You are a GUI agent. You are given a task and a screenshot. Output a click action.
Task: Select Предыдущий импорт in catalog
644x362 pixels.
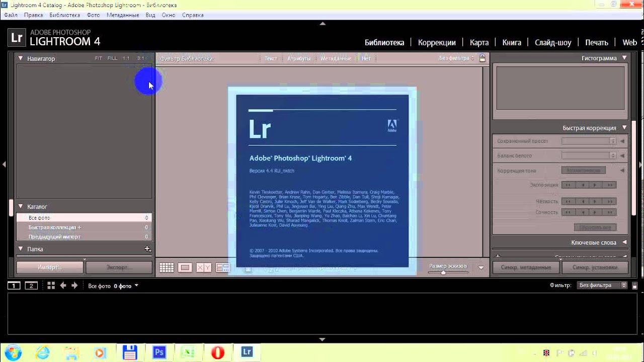coord(84,237)
